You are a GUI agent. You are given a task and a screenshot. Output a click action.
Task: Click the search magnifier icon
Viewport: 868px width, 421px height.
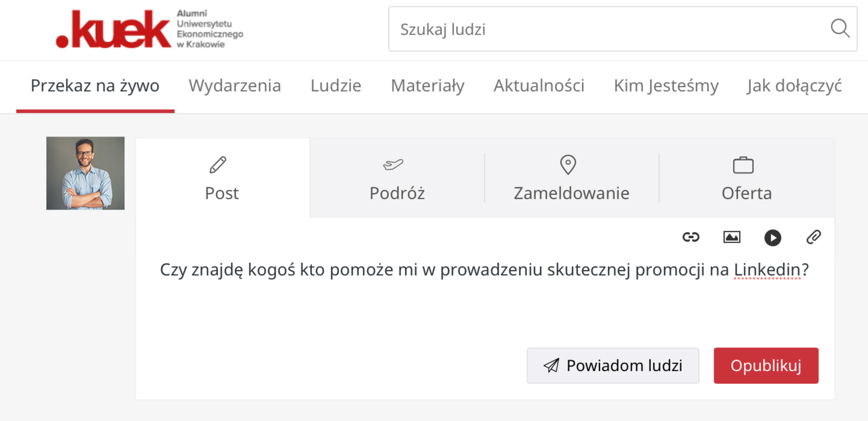tap(840, 28)
